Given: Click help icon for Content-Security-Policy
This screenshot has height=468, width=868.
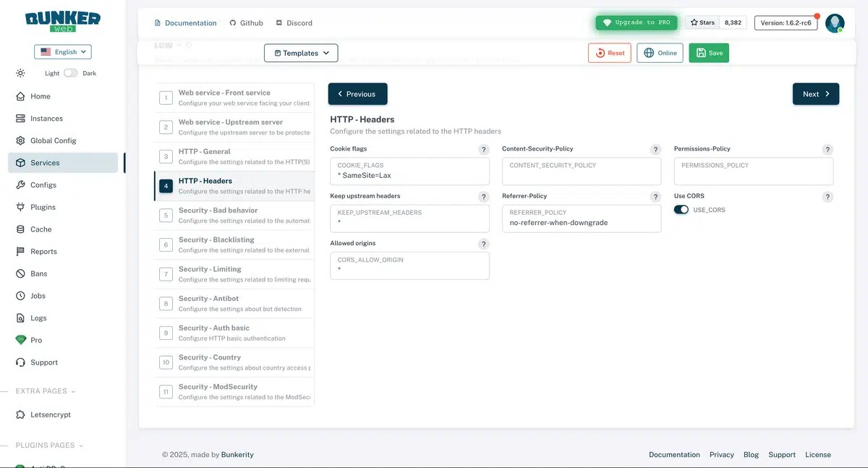Looking at the screenshot, I should (656, 150).
